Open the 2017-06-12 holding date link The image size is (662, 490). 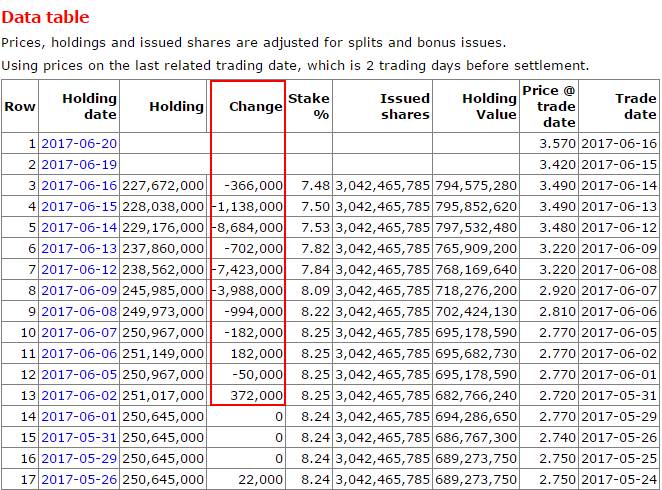pos(79,269)
